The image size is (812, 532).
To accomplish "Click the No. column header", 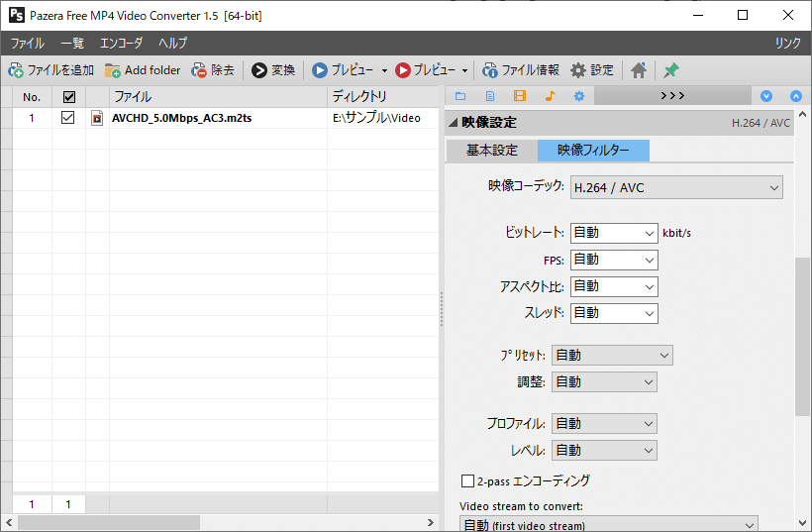I will 32,97.
